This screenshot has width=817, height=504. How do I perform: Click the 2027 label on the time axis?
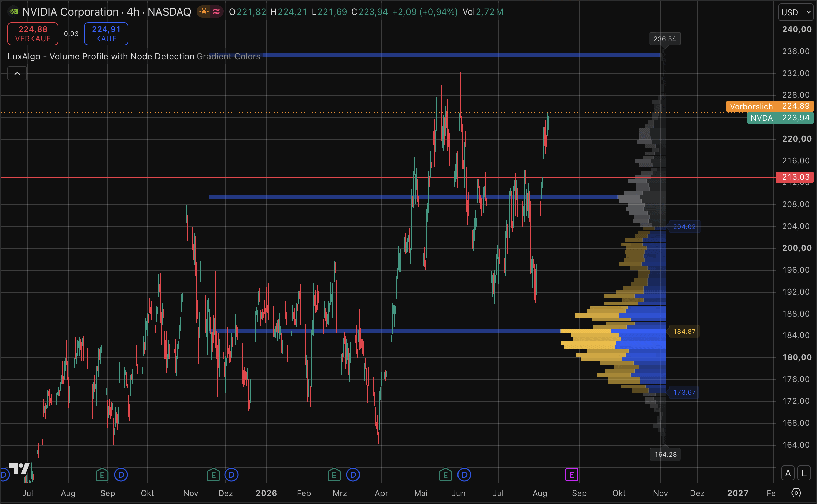738,493
